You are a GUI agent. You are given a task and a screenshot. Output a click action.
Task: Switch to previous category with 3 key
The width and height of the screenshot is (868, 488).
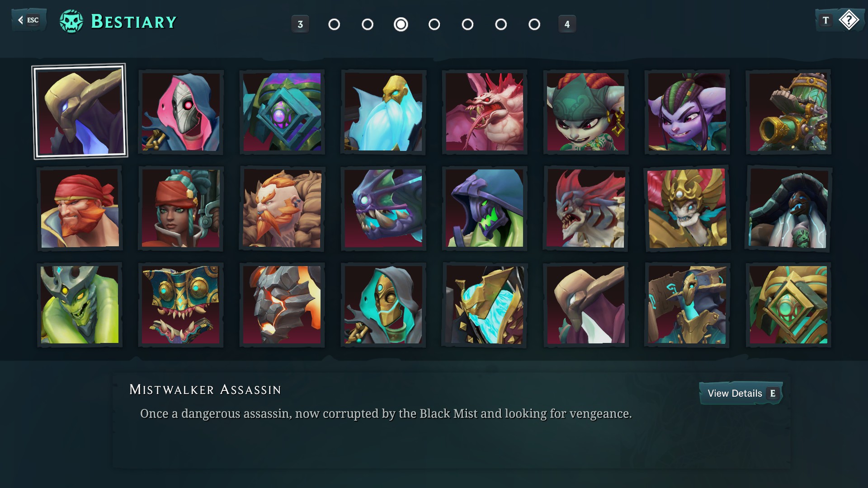coord(300,24)
